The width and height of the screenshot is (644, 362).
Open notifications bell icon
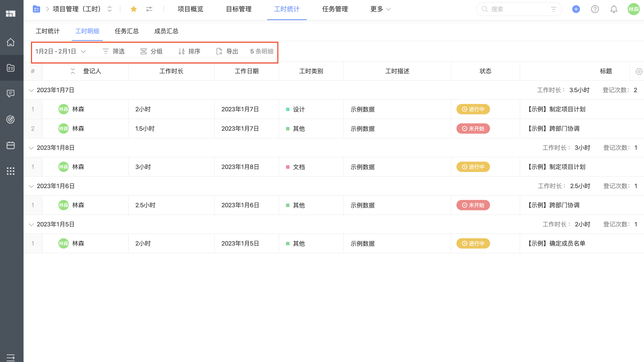pyautogui.click(x=614, y=9)
